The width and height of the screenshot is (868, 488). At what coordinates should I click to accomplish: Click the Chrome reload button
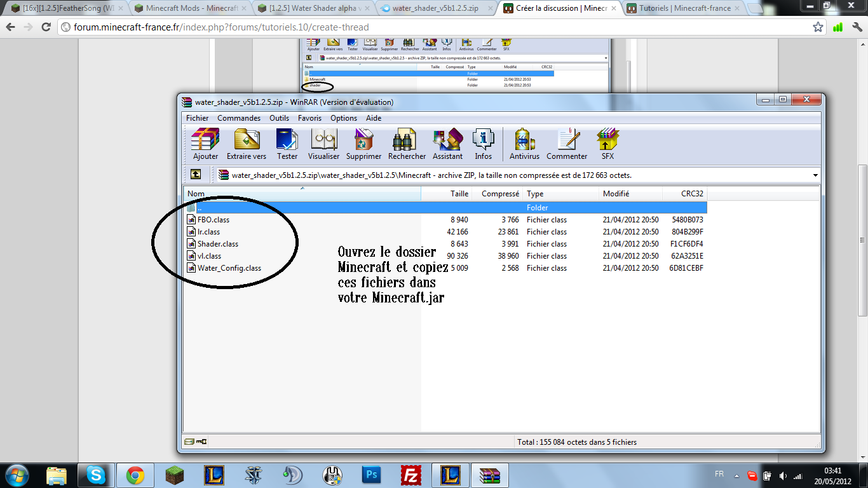[46, 28]
